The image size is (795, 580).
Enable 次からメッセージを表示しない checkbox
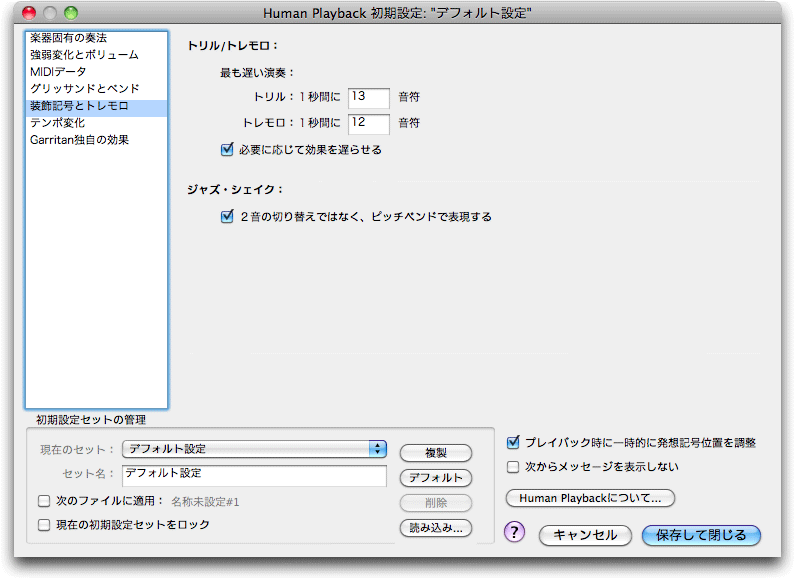tap(513, 467)
